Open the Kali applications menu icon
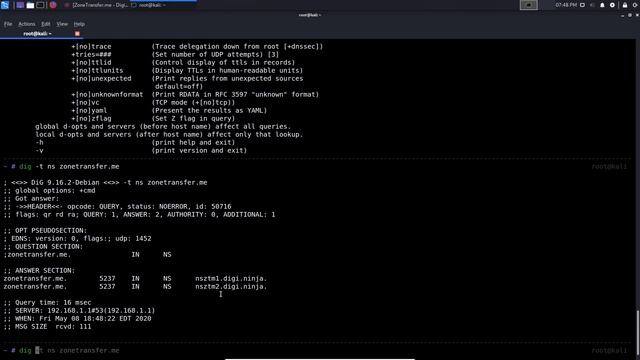This screenshot has width=640, height=360. pyautogui.click(x=4, y=5)
